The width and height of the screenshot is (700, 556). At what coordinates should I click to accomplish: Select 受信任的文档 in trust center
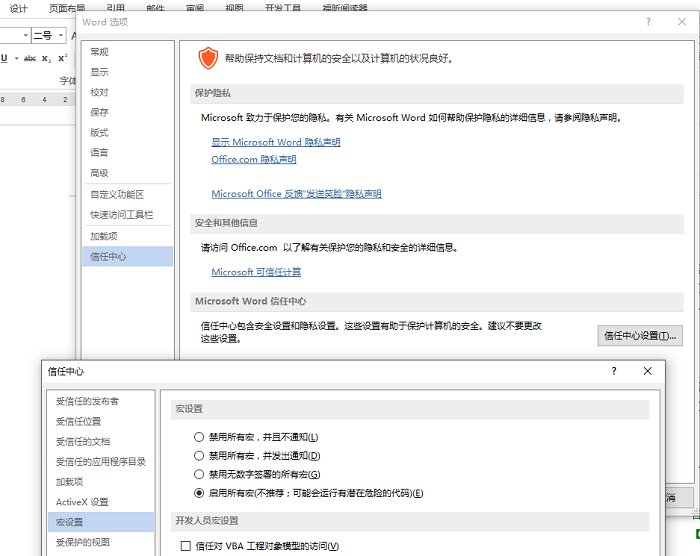pos(101,442)
